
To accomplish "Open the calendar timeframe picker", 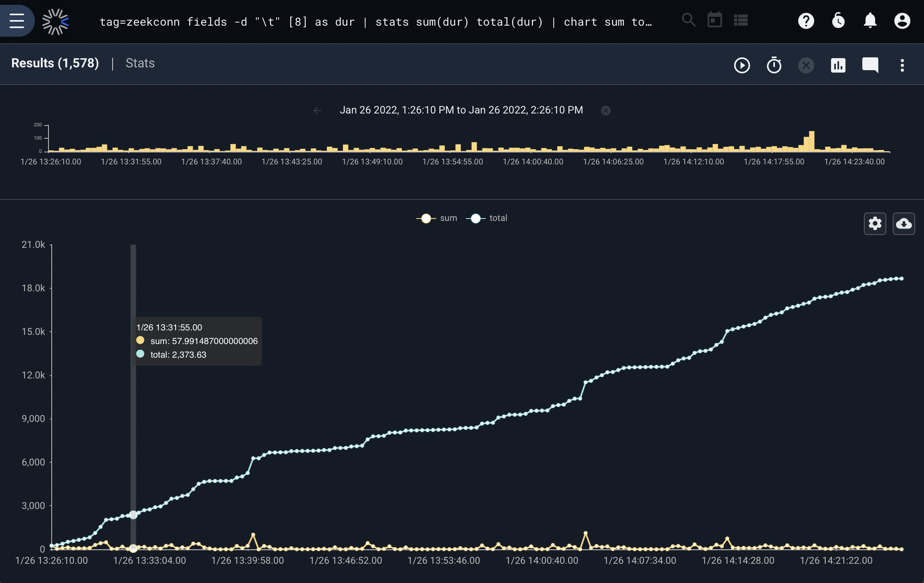I will (x=715, y=20).
